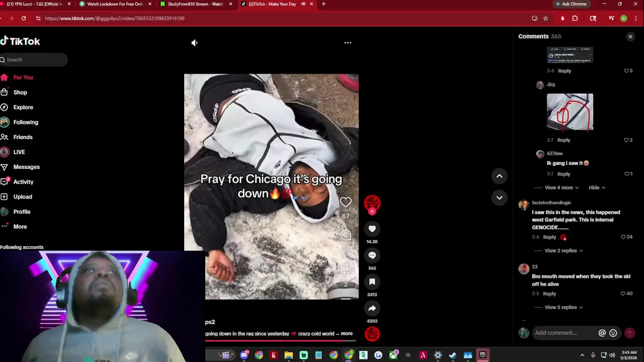The width and height of the screenshot is (644, 362).
Task: Click the TikTok search field
Action: pos(33,60)
